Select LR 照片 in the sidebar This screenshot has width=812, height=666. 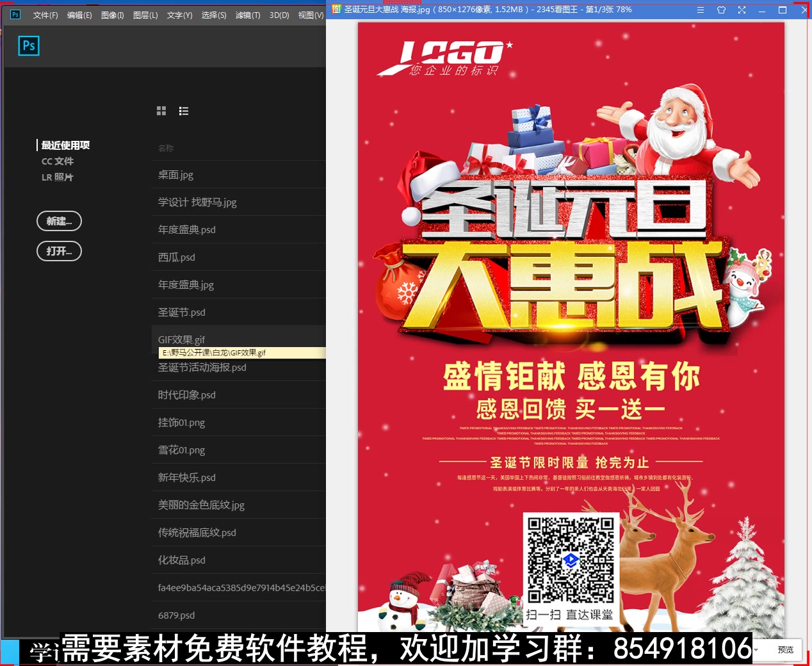point(58,177)
